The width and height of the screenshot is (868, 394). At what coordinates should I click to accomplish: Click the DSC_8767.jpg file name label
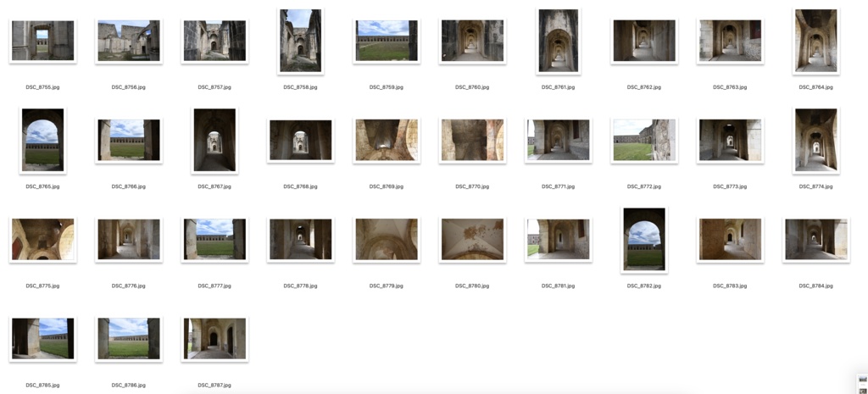tap(214, 186)
